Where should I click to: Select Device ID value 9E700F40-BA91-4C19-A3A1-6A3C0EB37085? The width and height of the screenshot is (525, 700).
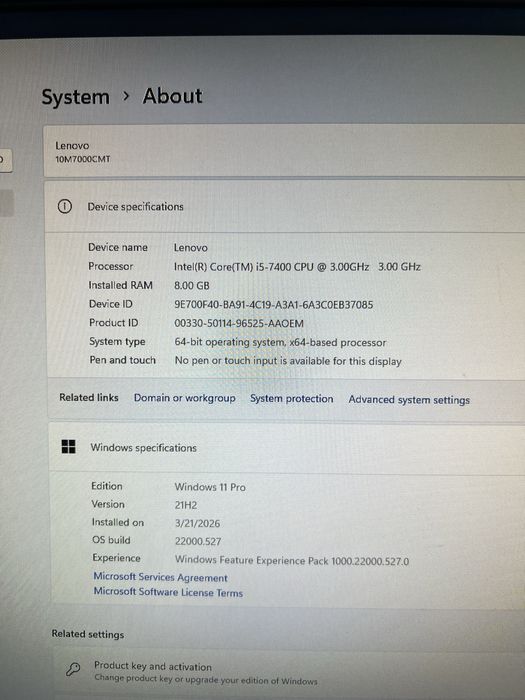pyautogui.click(x=274, y=305)
